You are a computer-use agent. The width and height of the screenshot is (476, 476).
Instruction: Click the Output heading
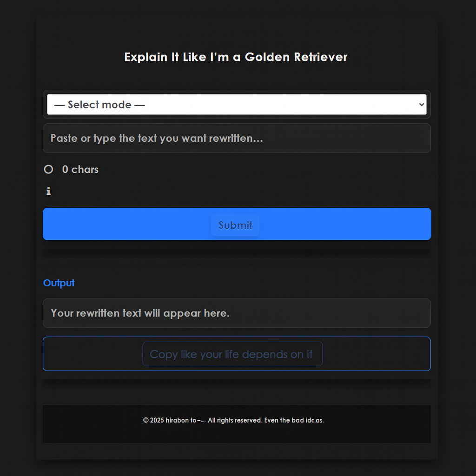(59, 283)
